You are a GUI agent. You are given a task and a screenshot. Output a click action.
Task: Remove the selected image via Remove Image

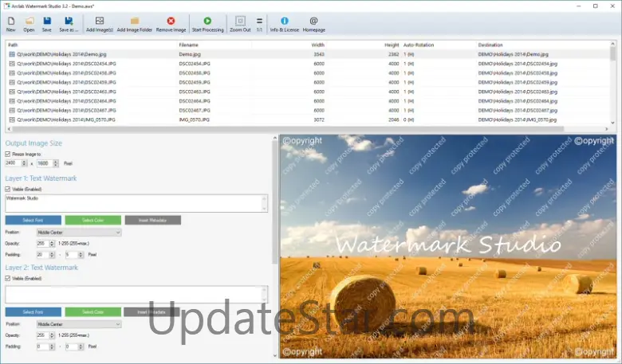(x=171, y=24)
